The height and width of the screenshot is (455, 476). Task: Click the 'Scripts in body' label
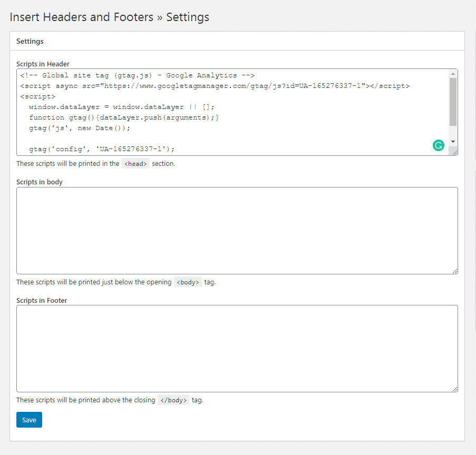[x=40, y=182]
